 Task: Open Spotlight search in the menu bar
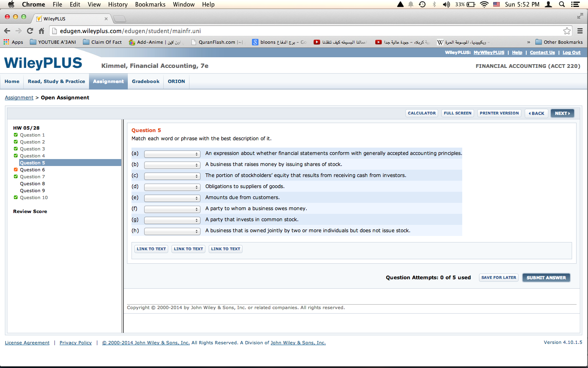coord(562,4)
